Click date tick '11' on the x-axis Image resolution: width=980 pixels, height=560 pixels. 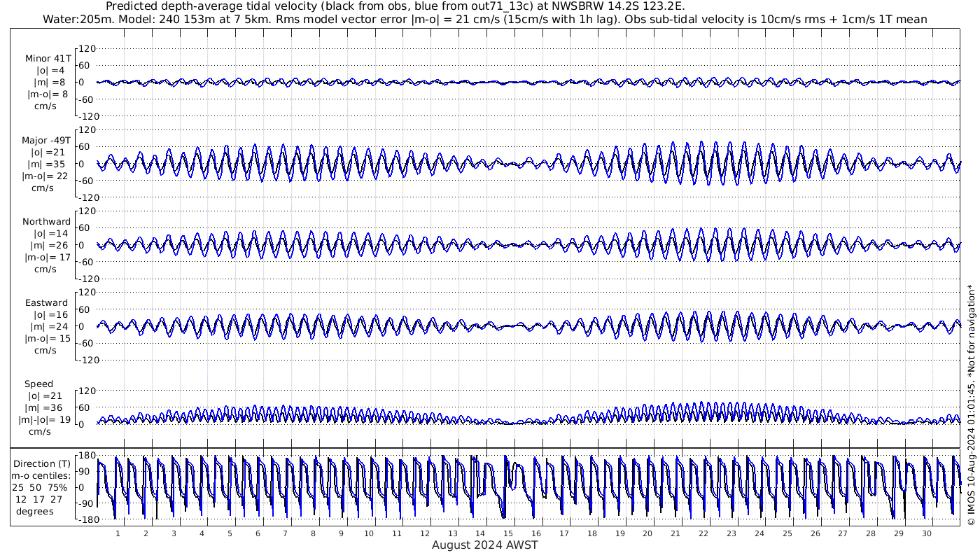397,533
